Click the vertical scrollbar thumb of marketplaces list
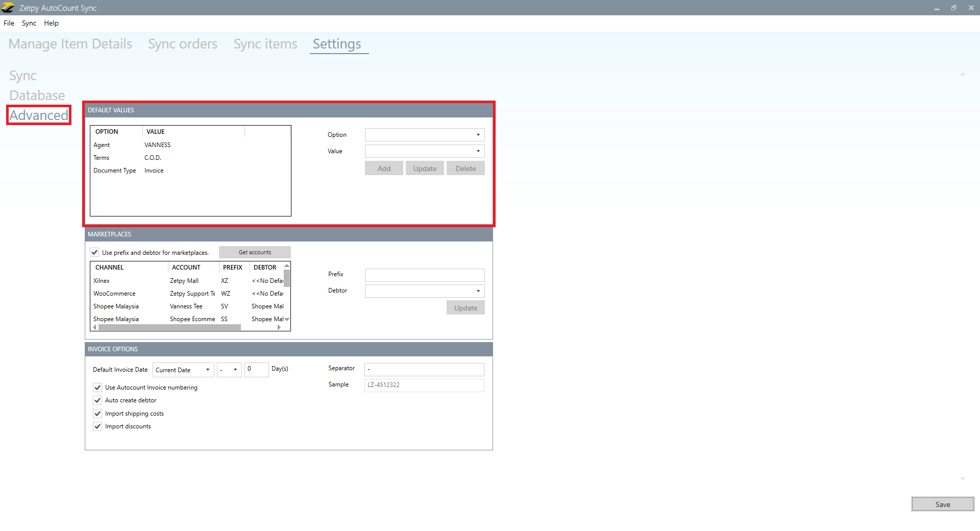Viewport: 980px width, 531px height. pyautogui.click(x=287, y=278)
